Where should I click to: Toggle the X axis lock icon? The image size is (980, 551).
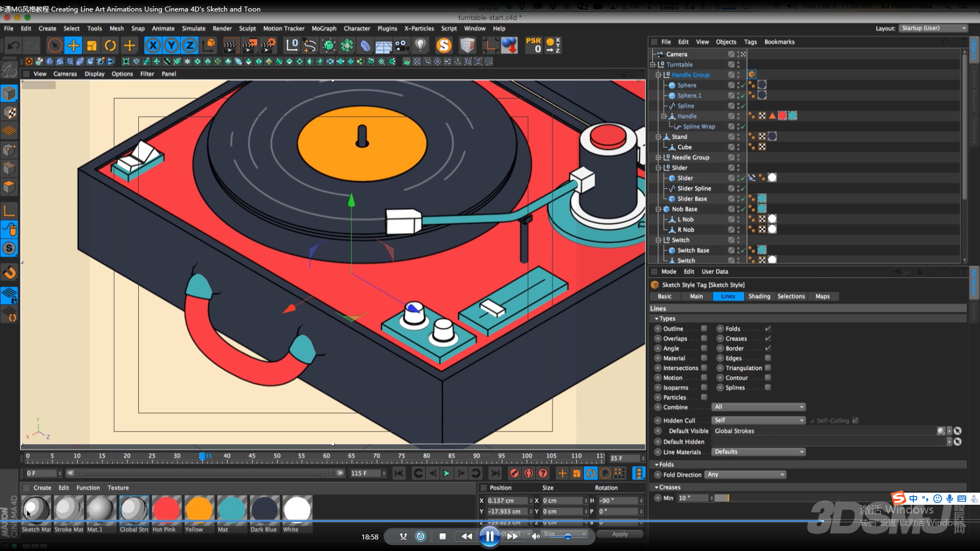click(153, 45)
